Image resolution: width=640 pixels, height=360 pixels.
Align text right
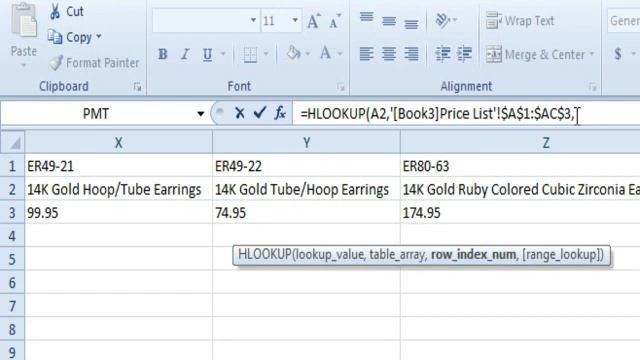411,53
